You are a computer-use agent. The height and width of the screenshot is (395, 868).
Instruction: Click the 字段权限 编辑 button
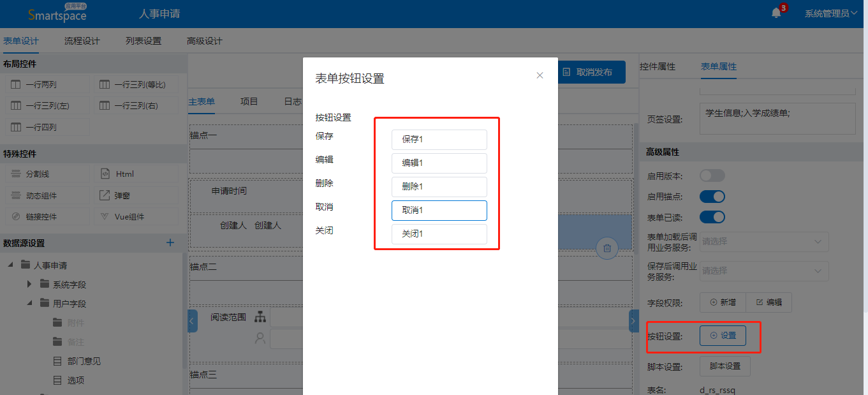click(x=769, y=302)
